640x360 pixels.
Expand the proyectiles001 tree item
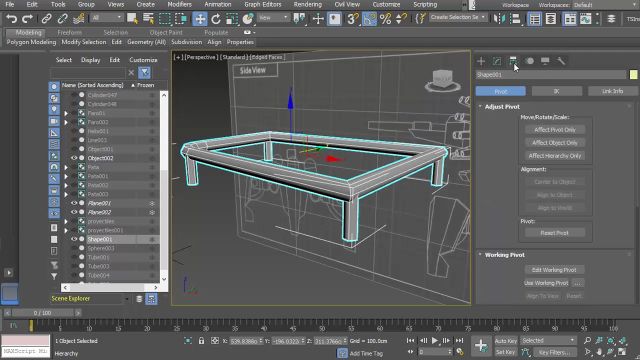(x=66, y=230)
